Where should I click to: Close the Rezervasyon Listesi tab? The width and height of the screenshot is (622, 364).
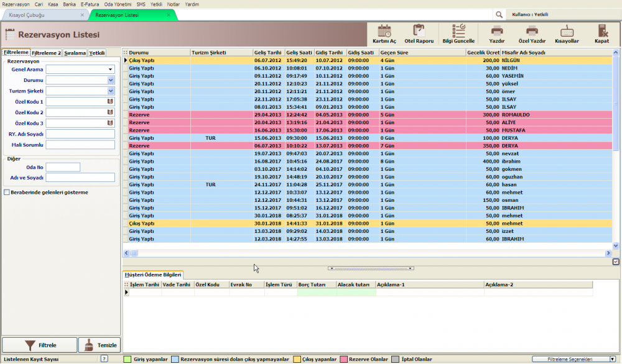point(169,15)
